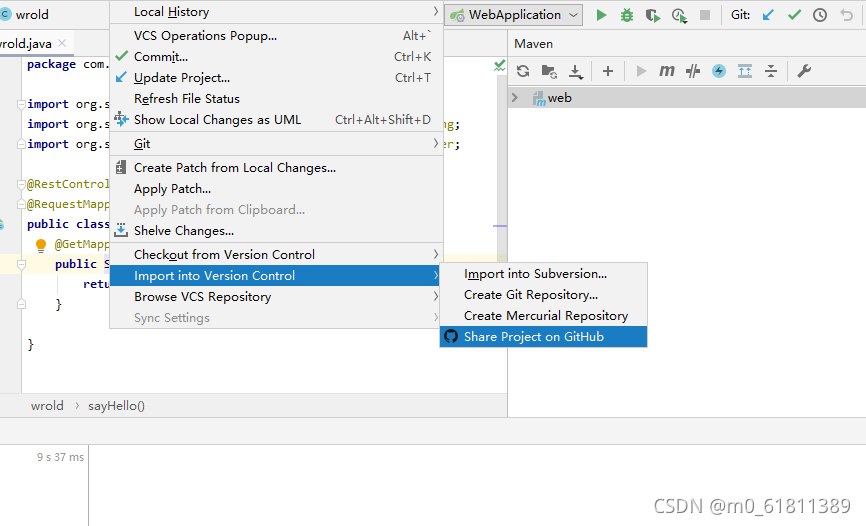Show Git history clock icon
Viewport: 866px width, 526px height.
click(x=820, y=15)
